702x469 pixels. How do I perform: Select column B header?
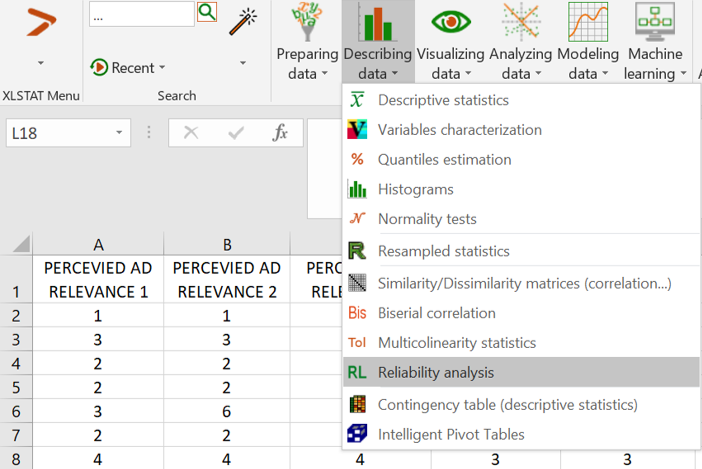coord(227,244)
